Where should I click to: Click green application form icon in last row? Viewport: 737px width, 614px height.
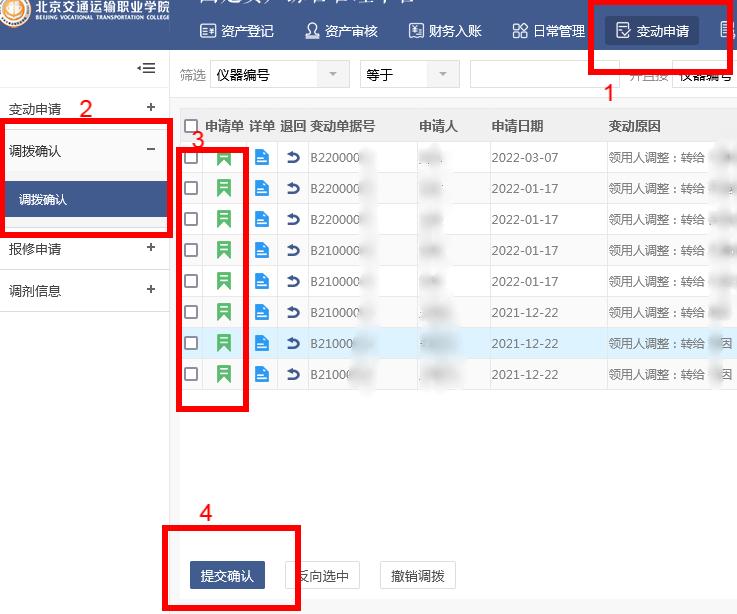pos(224,374)
